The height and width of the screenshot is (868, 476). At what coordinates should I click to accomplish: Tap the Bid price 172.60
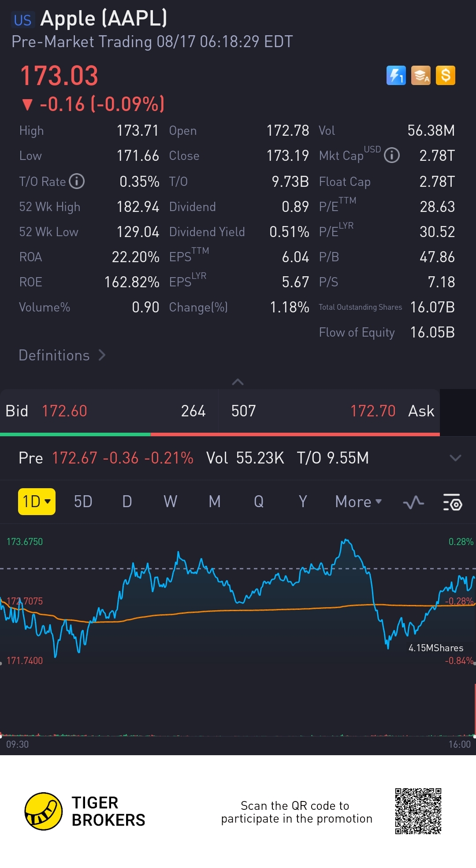coord(64,411)
